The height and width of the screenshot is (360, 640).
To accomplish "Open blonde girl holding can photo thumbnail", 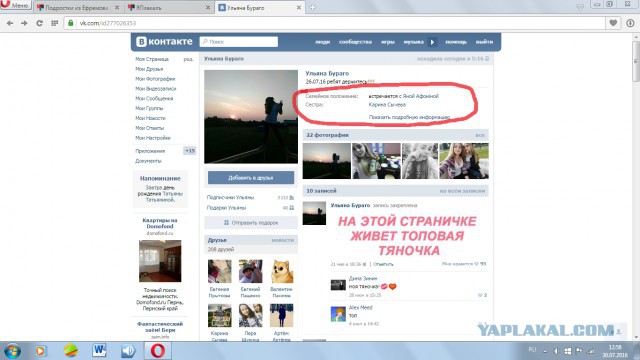I will tap(376, 161).
